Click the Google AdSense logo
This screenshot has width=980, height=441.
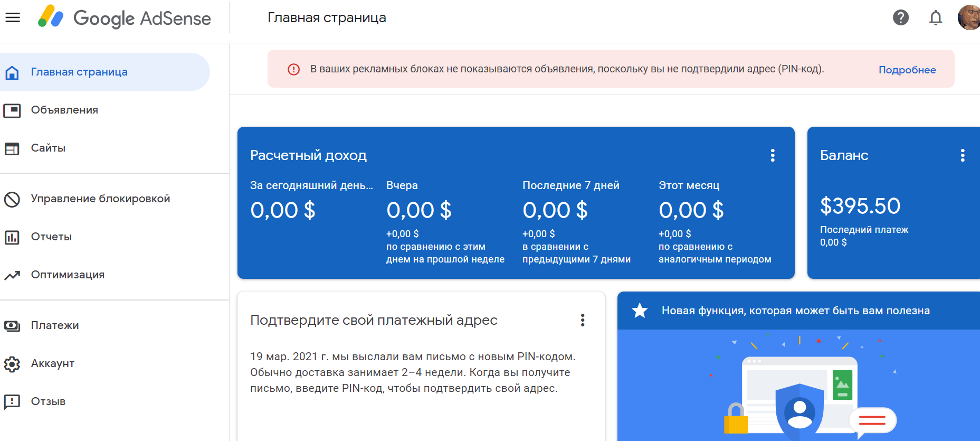click(x=124, y=17)
